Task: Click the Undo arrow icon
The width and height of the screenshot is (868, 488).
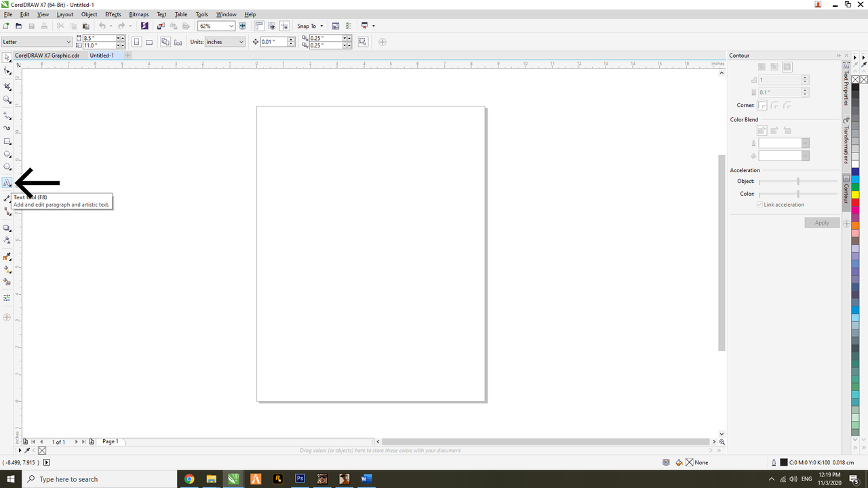Action: (x=102, y=26)
